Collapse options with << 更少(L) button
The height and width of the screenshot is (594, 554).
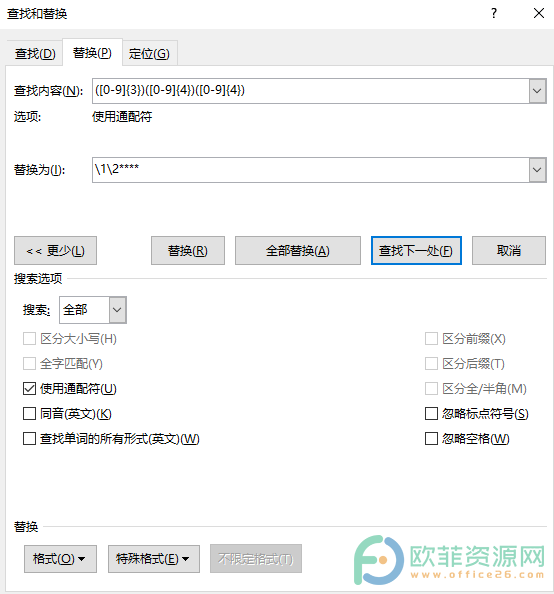click(55, 250)
